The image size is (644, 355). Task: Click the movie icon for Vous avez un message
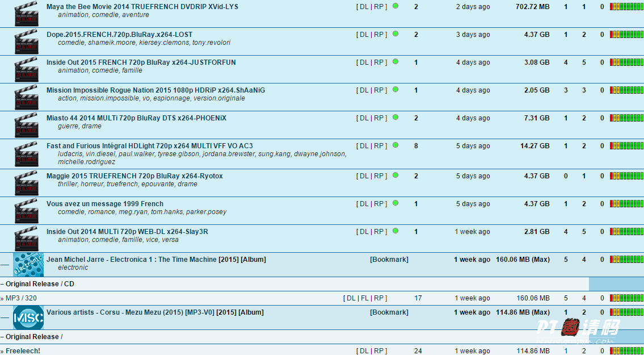tap(26, 211)
